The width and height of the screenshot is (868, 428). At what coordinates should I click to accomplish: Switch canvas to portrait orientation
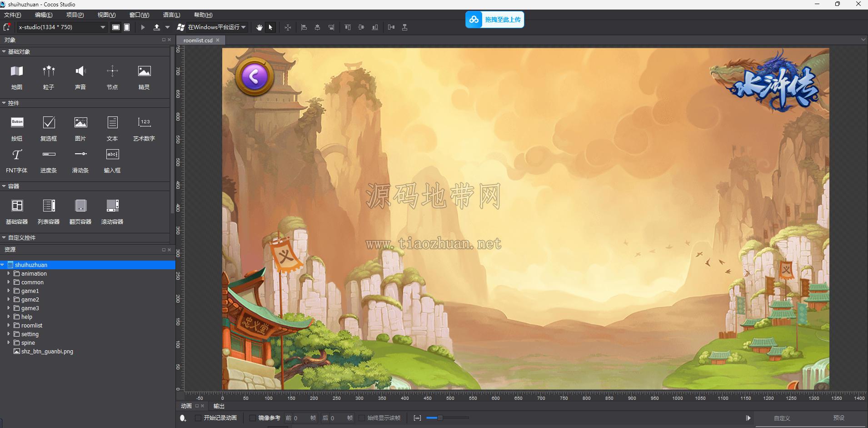[x=127, y=27]
